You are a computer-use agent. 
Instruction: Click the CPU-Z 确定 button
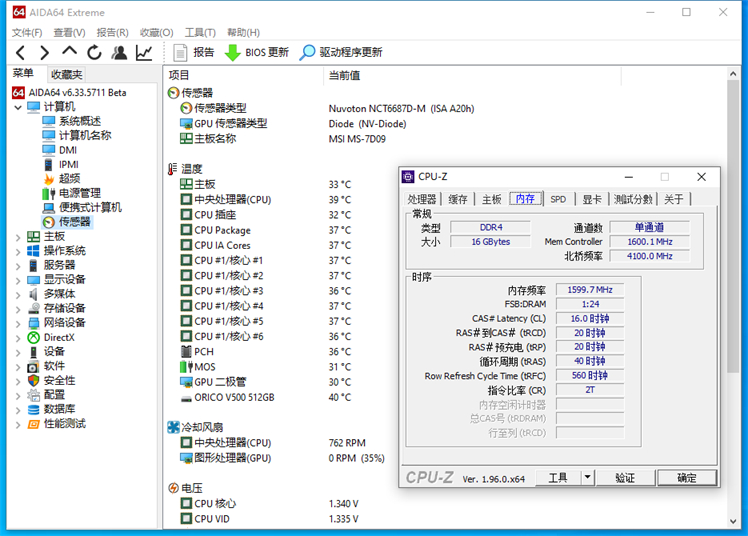tap(687, 478)
